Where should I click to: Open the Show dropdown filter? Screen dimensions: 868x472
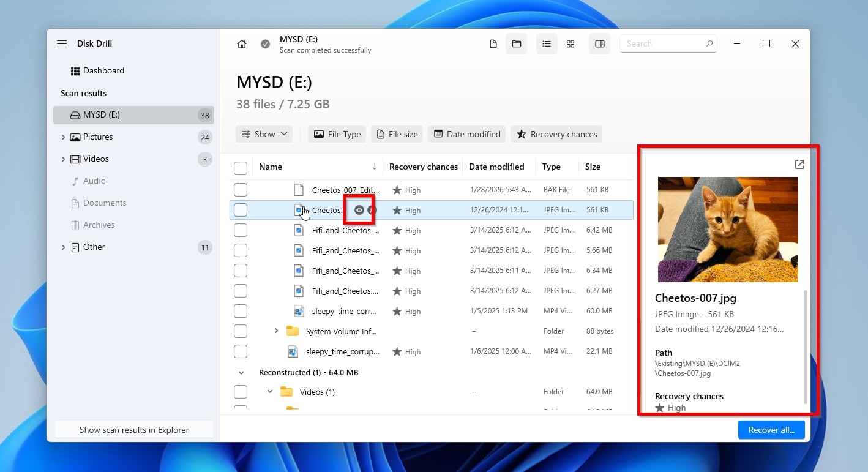pyautogui.click(x=264, y=134)
